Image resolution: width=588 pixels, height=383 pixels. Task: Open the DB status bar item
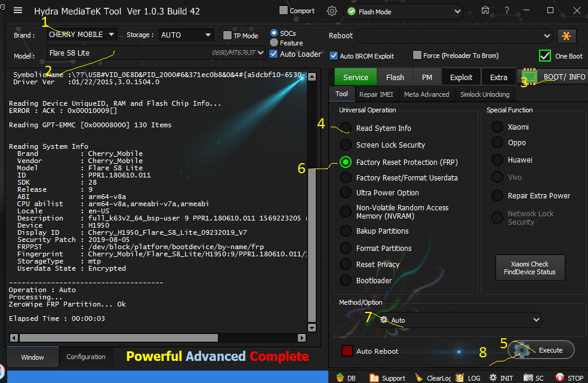point(346,378)
